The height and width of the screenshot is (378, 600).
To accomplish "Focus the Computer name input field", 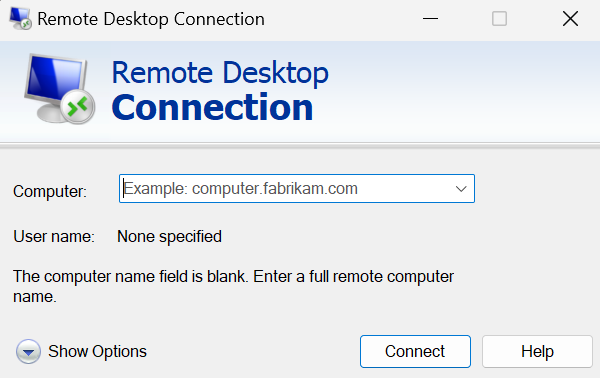I will tap(297, 189).
